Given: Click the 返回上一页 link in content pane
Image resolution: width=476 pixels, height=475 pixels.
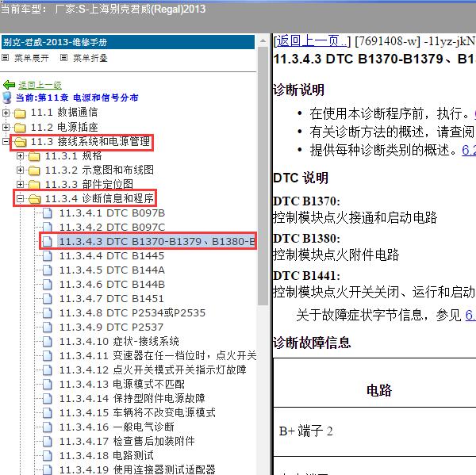Looking at the screenshot, I should [x=312, y=41].
